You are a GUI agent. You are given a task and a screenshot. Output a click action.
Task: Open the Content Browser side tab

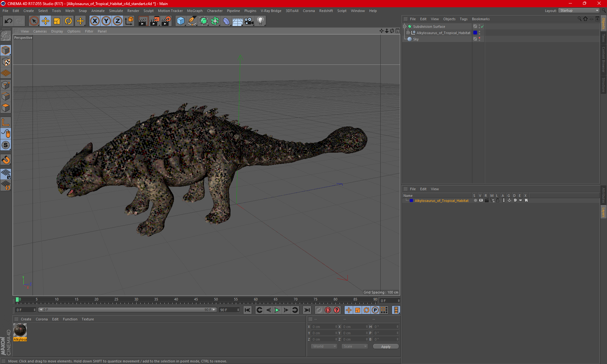[x=603, y=59]
